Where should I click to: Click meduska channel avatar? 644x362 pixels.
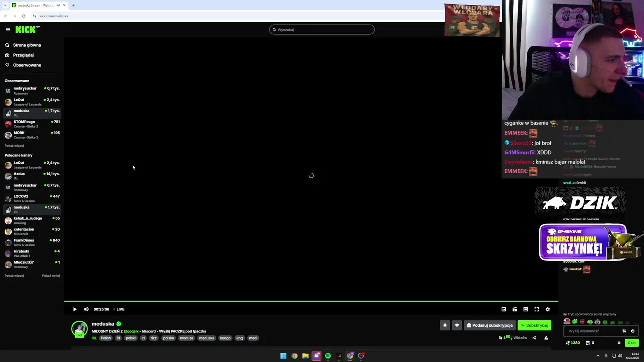(79, 329)
